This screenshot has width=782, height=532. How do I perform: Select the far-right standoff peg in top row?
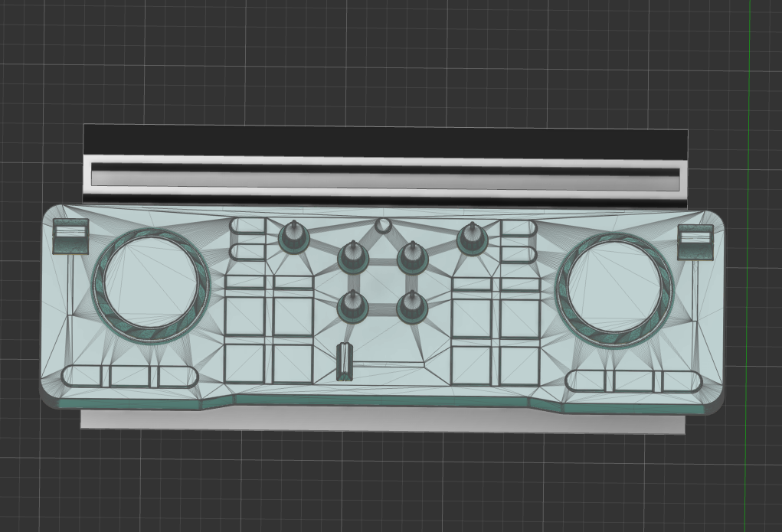coord(473,238)
